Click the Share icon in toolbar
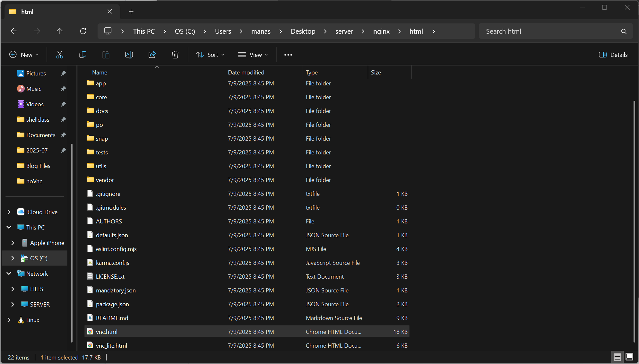The height and width of the screenshot is (364, 639). coord(152,55)
